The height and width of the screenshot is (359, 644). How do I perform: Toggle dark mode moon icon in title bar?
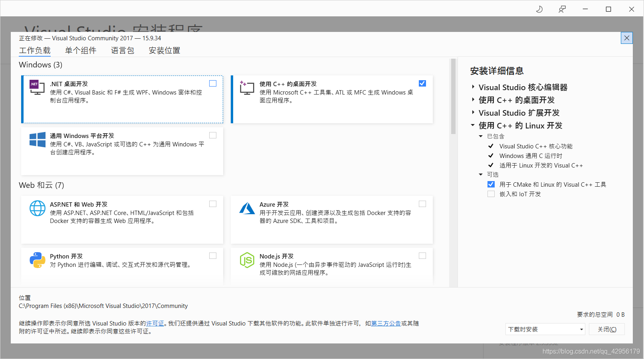coord(539,9)
